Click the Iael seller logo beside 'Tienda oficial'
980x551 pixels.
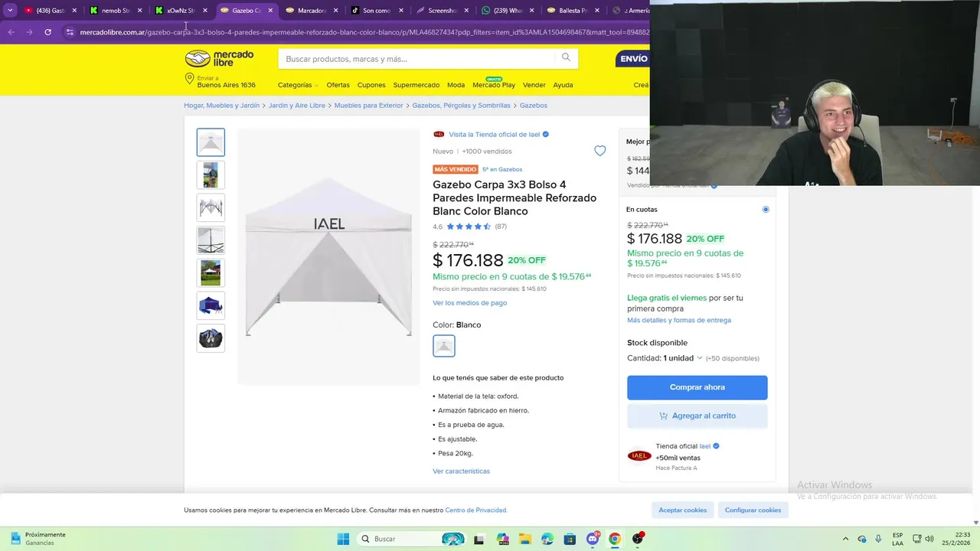639,455
